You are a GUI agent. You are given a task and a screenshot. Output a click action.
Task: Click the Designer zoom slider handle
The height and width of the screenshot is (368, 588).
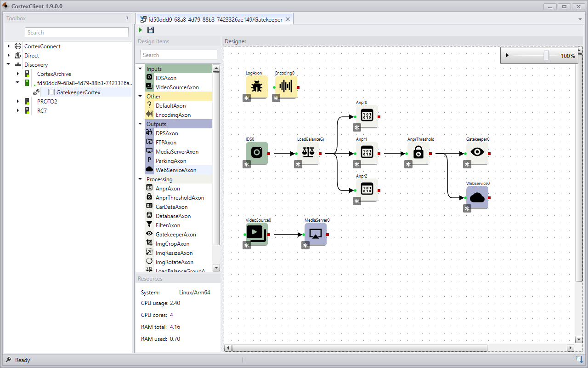pyautogui.click(x=546, y=56)
